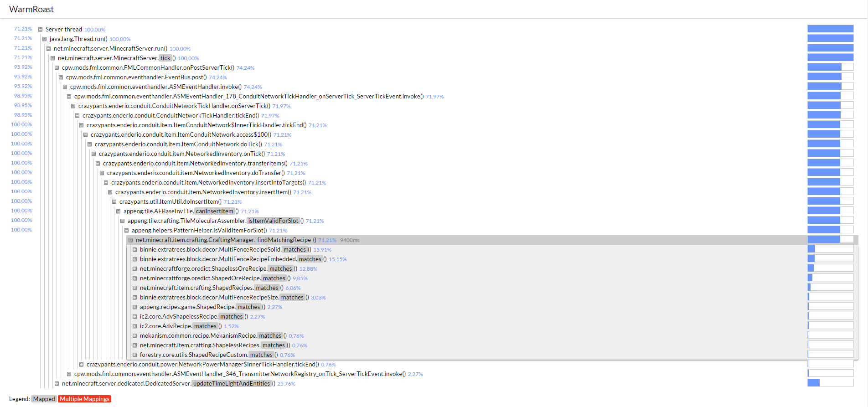Collapse ItemConduitNetwork.doTick() node
Viewport: 868px width, 407px height.
(x=89, y=144)
